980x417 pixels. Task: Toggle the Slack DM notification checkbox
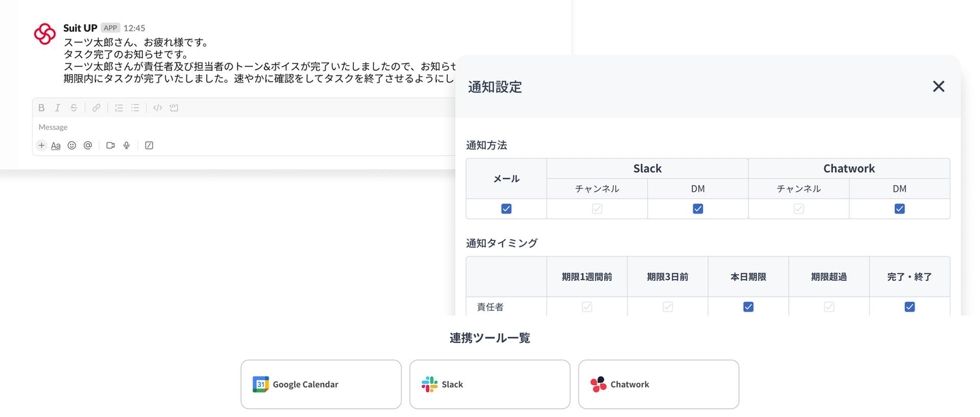click(698, 209)
